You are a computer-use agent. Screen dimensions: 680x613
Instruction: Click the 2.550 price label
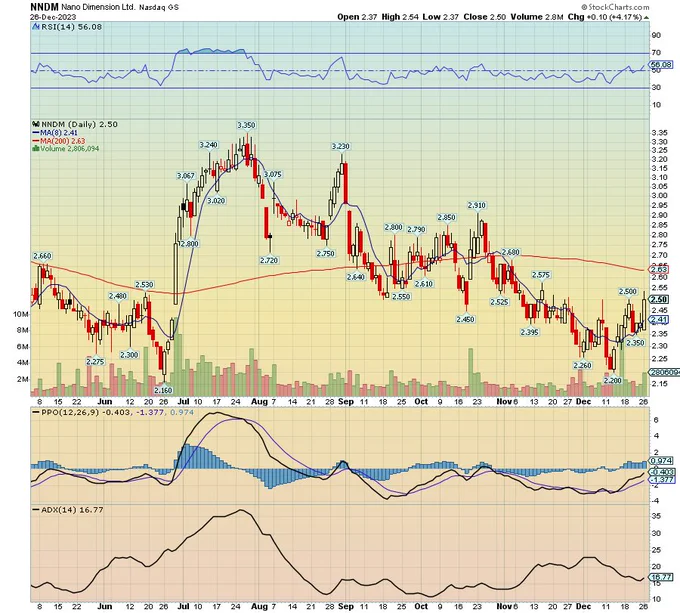401,297
